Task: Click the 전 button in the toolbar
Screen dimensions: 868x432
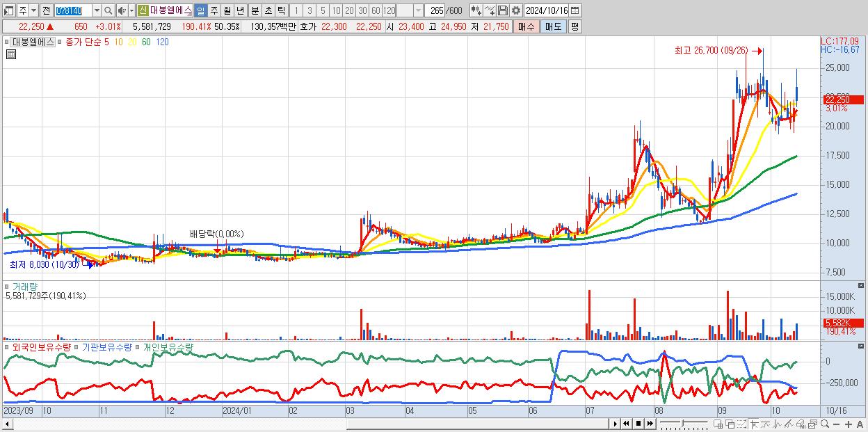Action: [46, 10]
